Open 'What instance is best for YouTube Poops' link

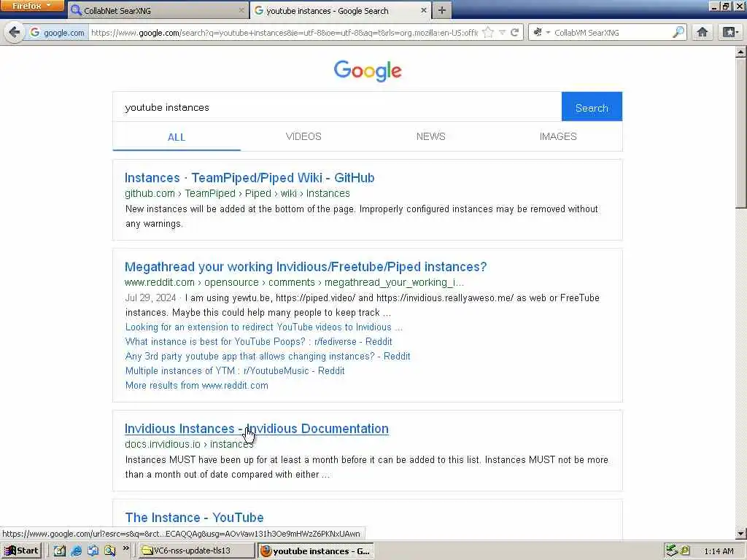click(258, 341)
